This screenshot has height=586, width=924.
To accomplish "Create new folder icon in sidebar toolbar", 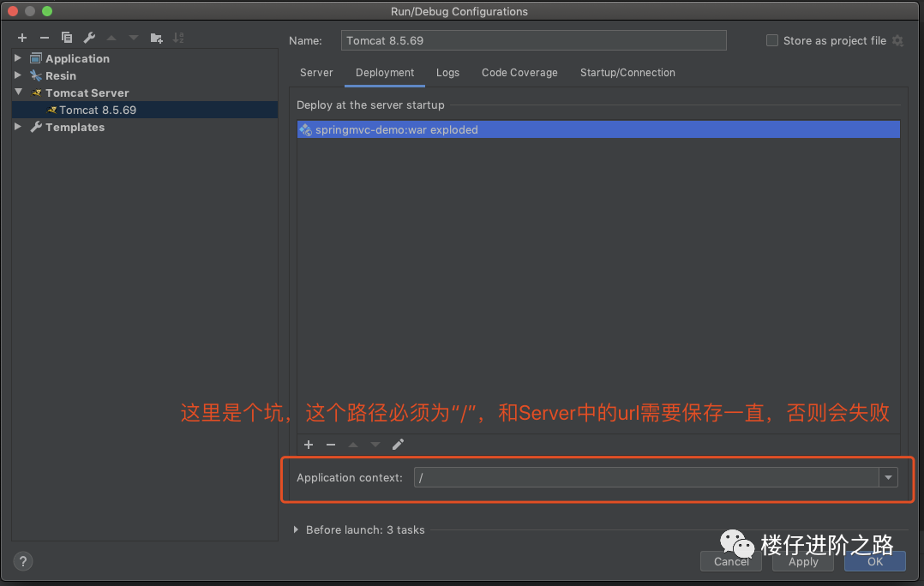I will coord(156,39).
